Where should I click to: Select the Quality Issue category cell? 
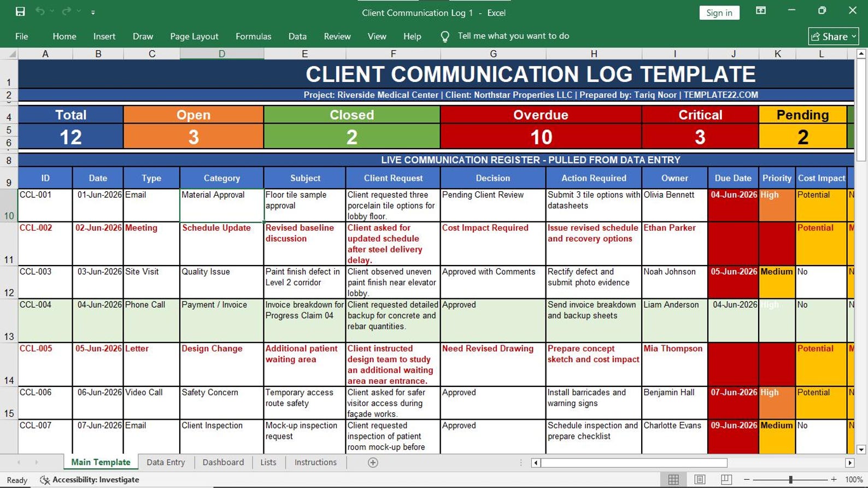coord(222,282)
